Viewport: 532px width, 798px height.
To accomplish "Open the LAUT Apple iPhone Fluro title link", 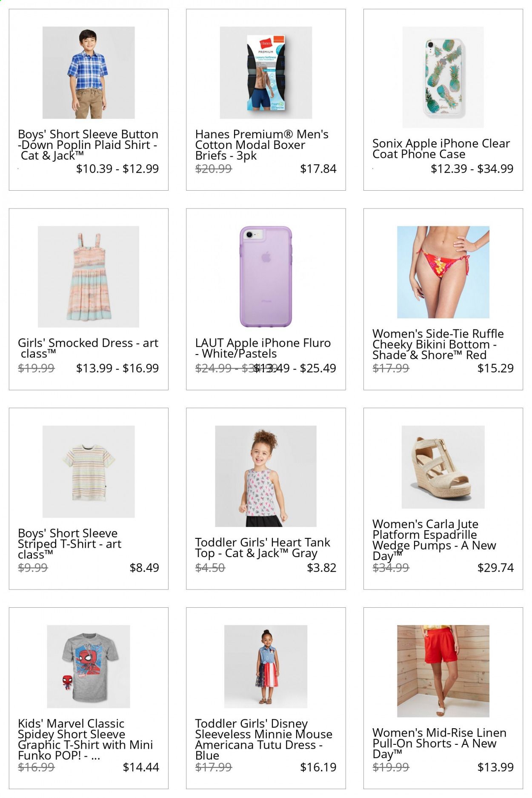I will click(263, 348).
